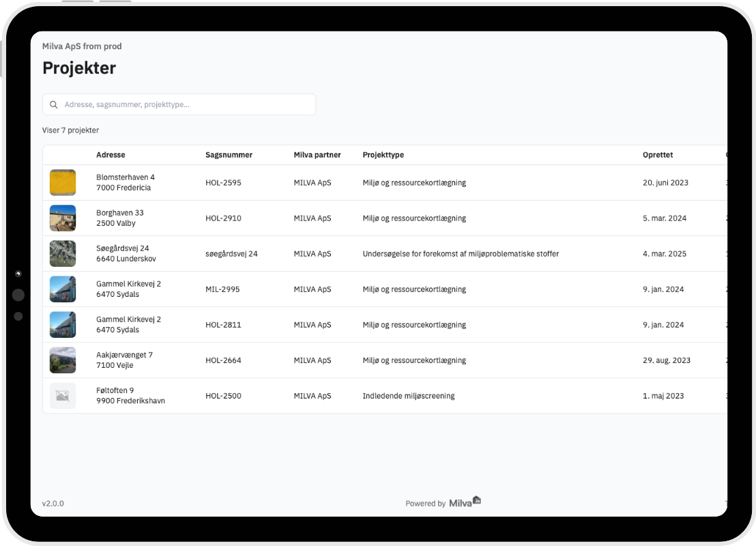Click the placeholder image icon for Føltoften 9
Viewport: 756px width, 546px height.
pos(63,396)
